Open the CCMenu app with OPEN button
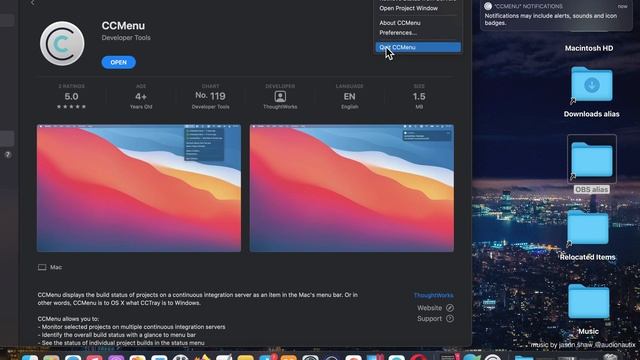Image resolution: width=640 pixels, height=360 pixels. pyautogui.click(x=118, y=62)
